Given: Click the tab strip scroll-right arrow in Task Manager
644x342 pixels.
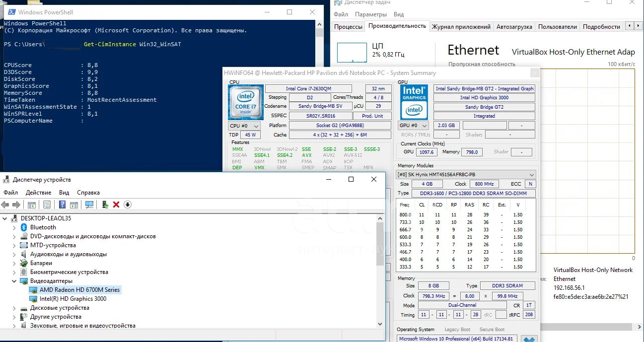Looking at the screenshot, I should click(x=638, y=26).
